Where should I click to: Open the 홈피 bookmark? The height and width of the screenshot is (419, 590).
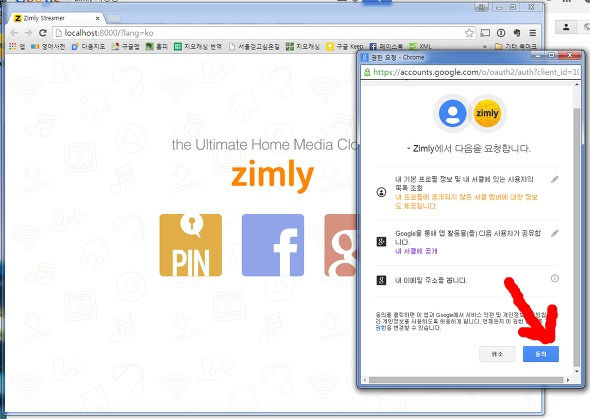tap(157, 46)
